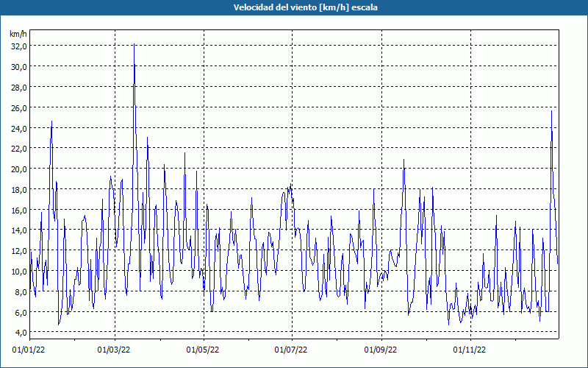This screenshot has height=368, width=588.
Task: Select the 26,0 y-axis label
Action: [x=19, y=108]
